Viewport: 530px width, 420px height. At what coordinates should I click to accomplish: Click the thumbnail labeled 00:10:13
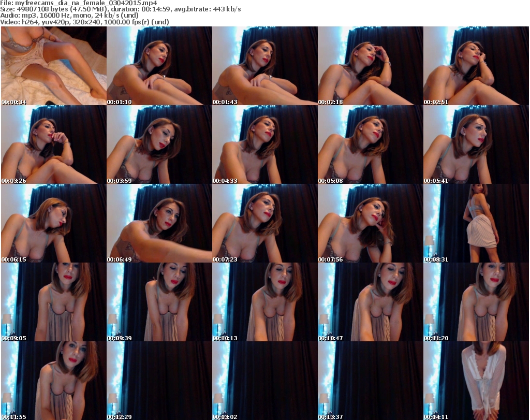pyautogui.click(x=264, y=302)
